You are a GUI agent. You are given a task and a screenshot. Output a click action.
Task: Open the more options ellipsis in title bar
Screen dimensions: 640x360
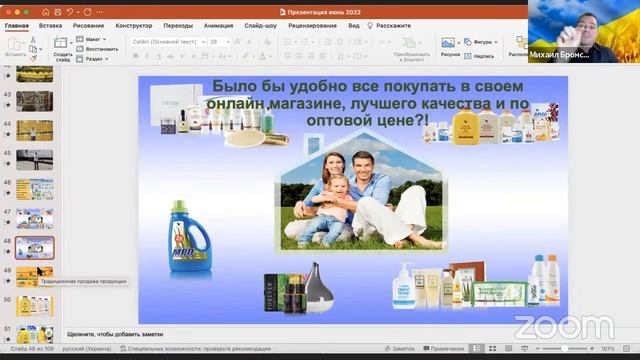(100, 12)
